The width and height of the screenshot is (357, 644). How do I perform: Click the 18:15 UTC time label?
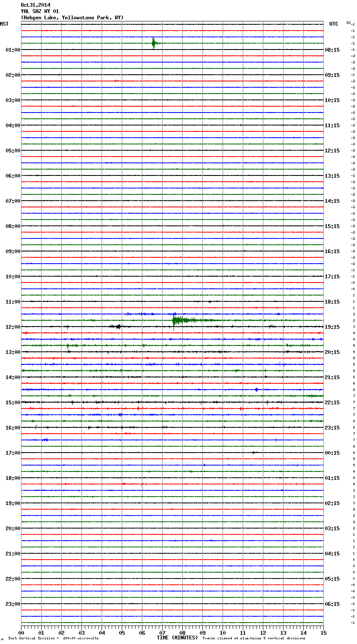[332, 302]
